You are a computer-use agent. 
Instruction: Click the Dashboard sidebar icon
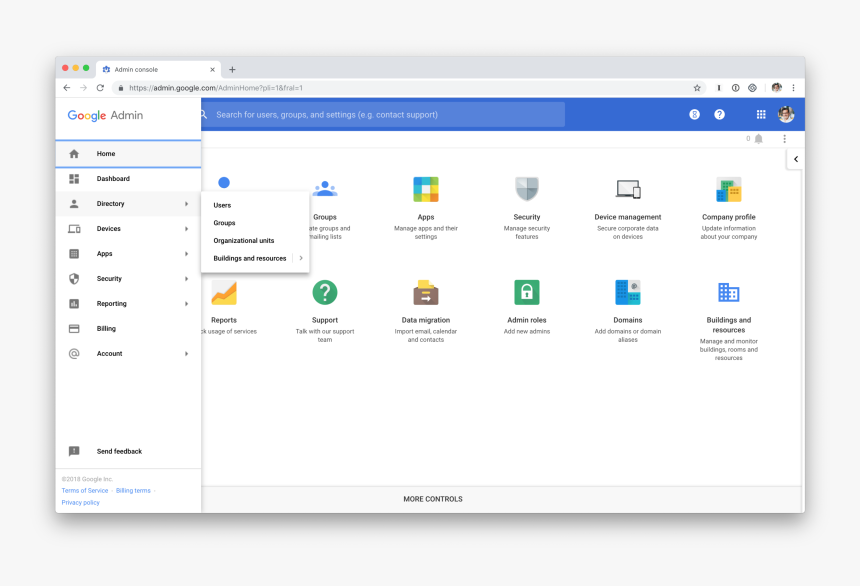tap(74, 179)
